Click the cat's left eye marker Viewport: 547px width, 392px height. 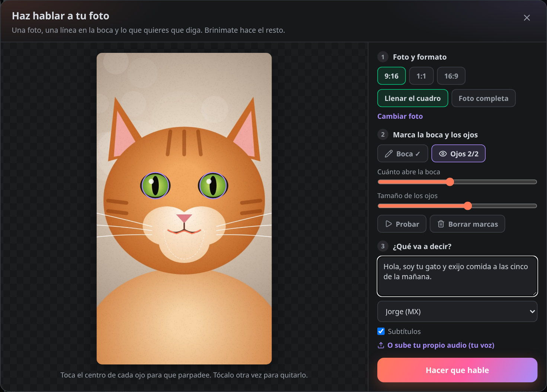tap(155, 185)
